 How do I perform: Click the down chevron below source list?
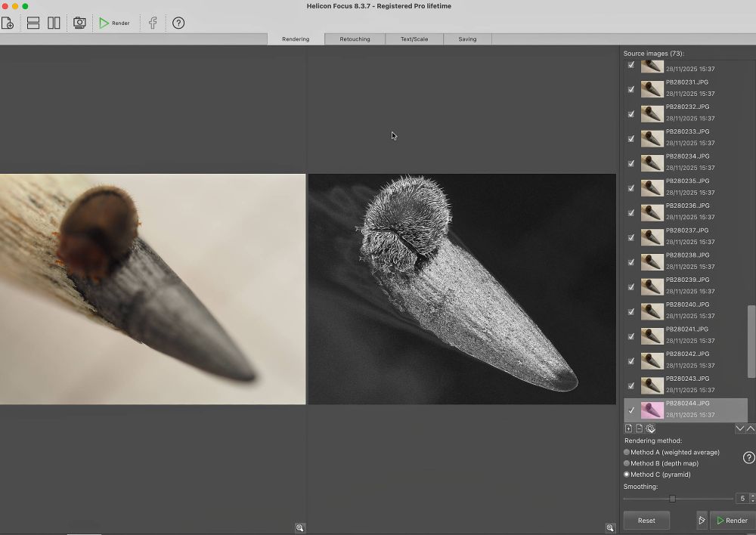(740, 428)
